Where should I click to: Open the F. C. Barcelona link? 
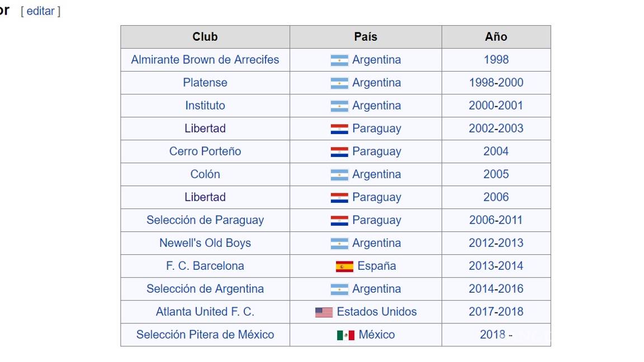point(205,266)
